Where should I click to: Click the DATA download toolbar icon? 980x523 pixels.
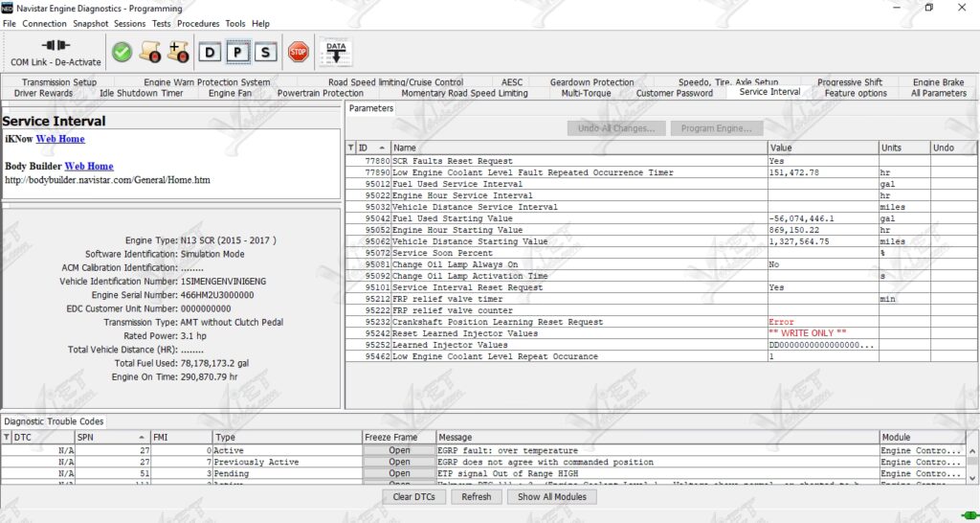336,53
